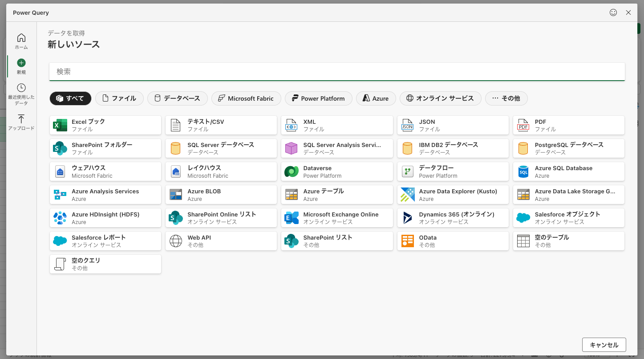
Task: Switch to オンライン サービス filter
Action: coord(441,98)
